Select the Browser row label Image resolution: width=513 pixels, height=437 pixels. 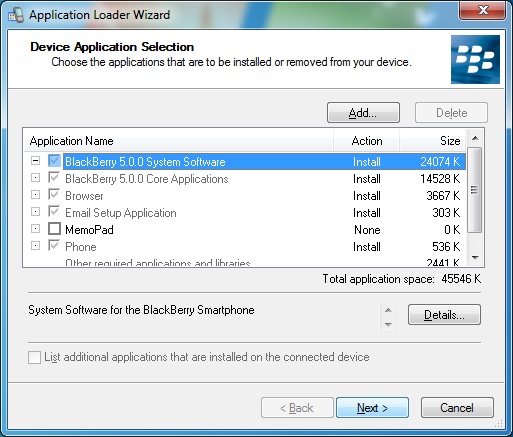tap(84, 196)
